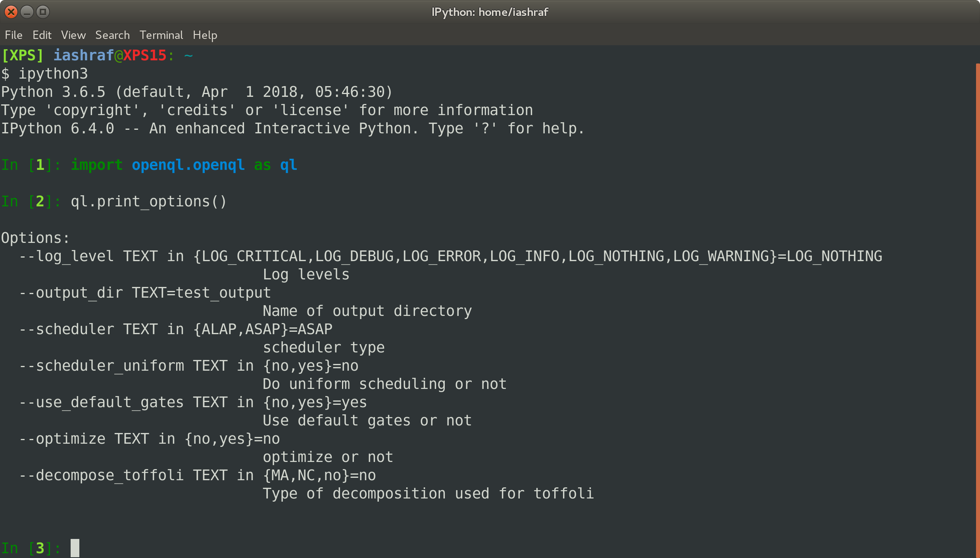Click the green In [3] prompt label

pyautogui.click(x=30, y=548)
